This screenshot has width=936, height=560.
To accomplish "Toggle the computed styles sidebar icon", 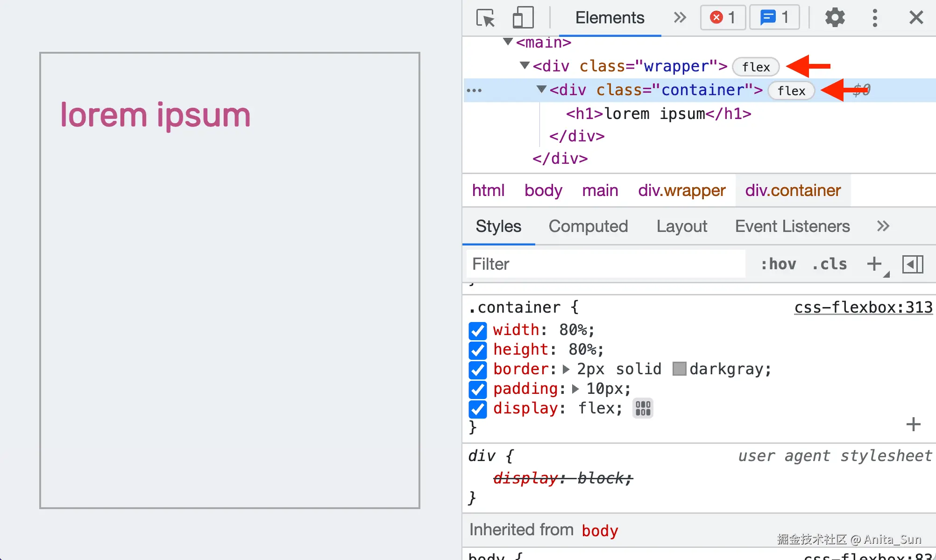I will [x=913, y=264].
